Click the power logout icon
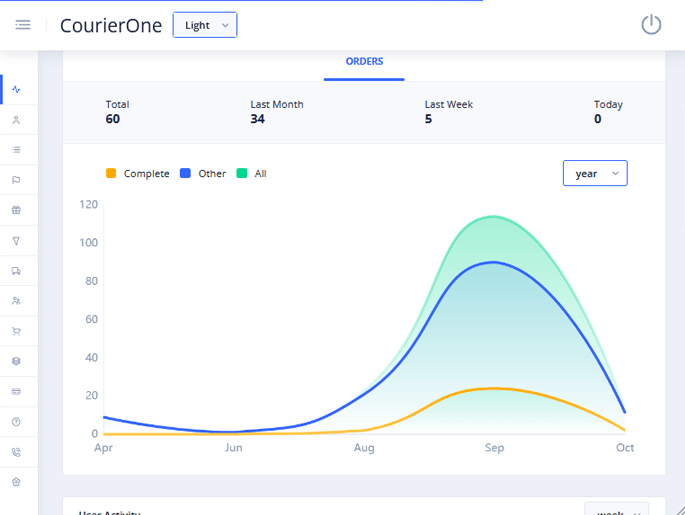 (x=651, y=25)
